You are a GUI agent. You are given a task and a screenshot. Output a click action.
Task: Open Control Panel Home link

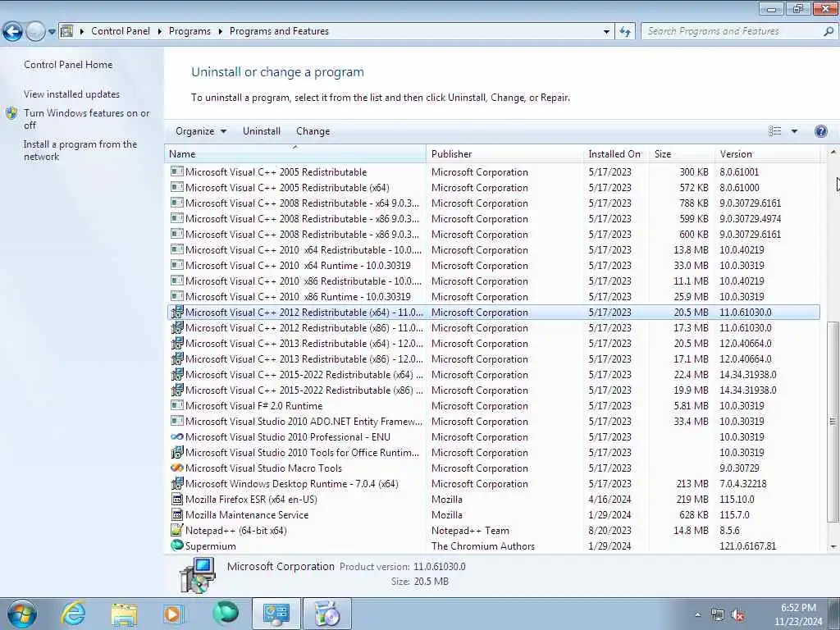point(68,64)
